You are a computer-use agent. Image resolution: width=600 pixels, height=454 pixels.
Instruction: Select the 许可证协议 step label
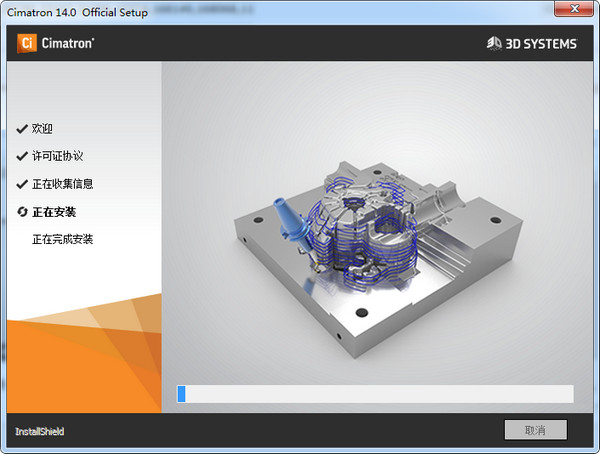point(57,156)
